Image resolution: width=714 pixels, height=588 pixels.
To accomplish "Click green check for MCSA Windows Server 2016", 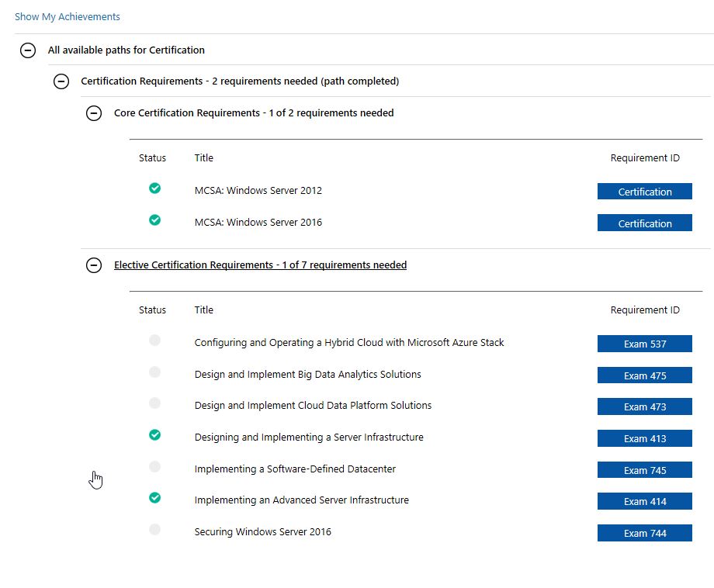I will (154, 220).
